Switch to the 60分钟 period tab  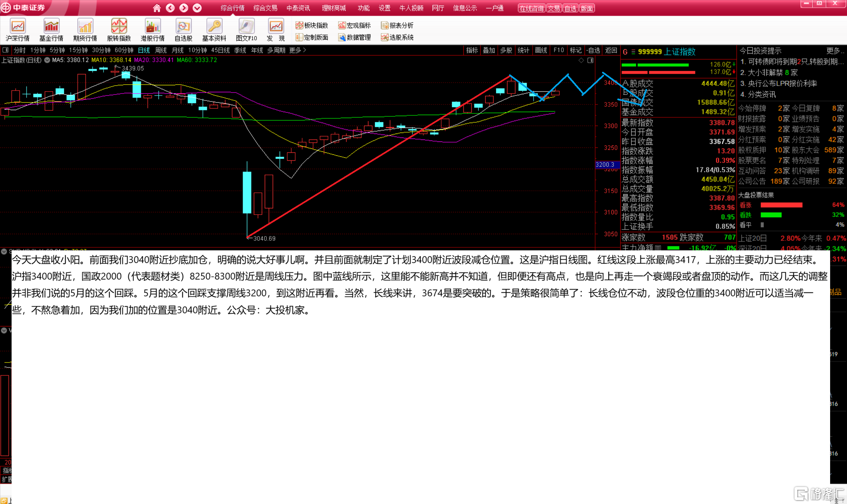[124, 50]
